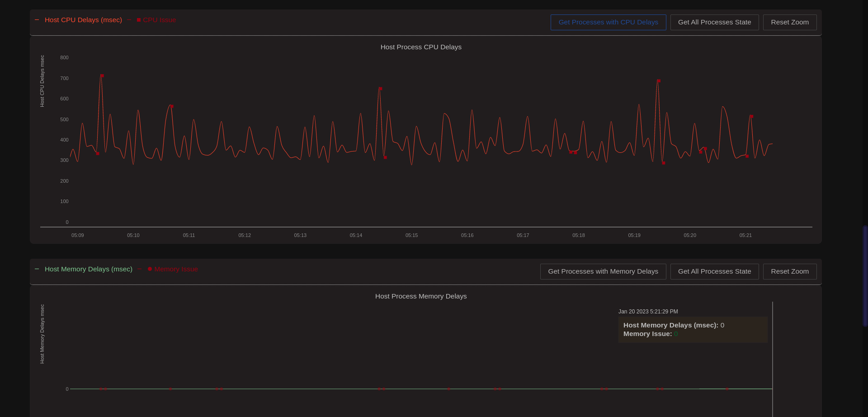Image resolution: width=868 pixels, height=417 pixels.
Task: Reset Zoom on the Memory Delays chart
Action: (x=790, y=271)
